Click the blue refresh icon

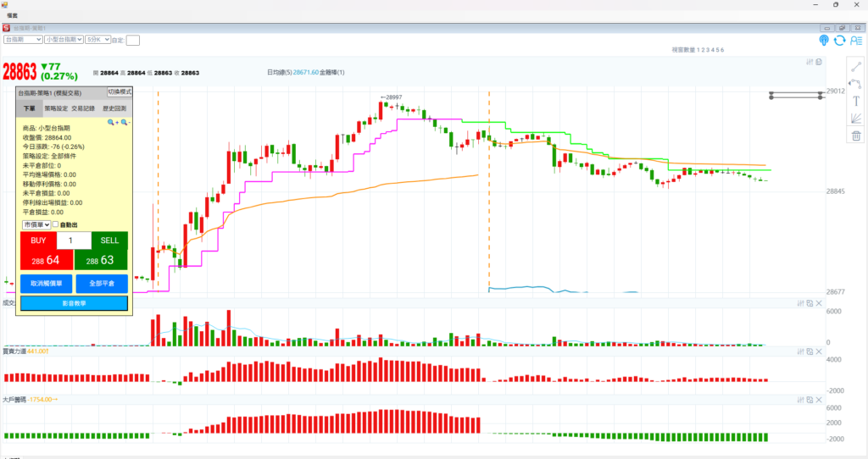839,40
